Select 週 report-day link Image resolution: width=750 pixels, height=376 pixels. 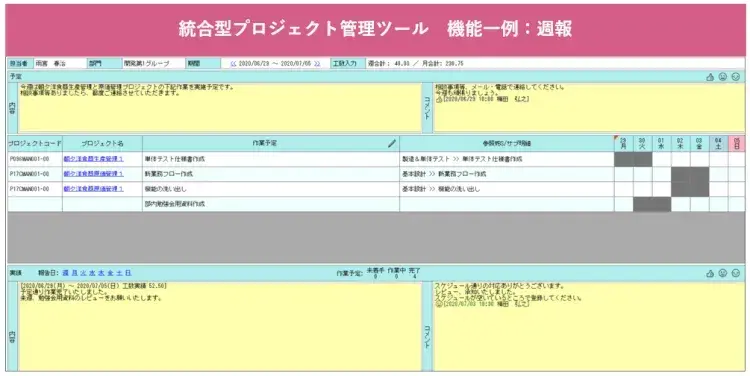pyautogui.click(x=66, y=273)
